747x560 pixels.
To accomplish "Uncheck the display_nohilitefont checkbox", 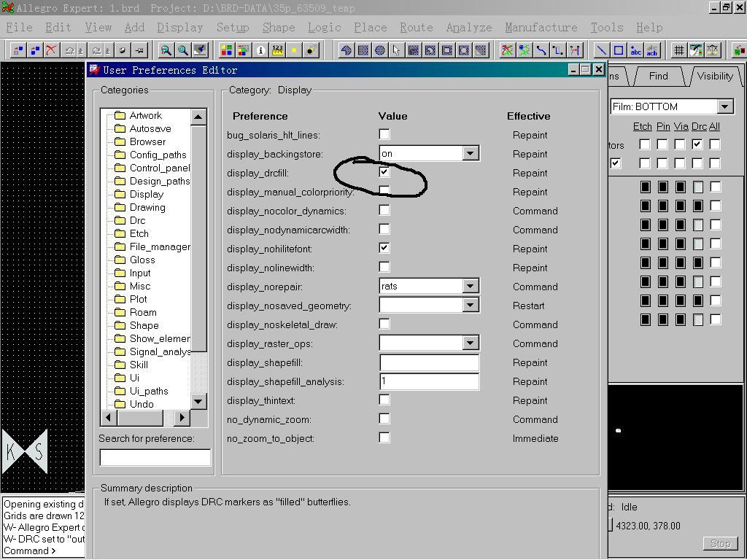I will click(x=384, y=248).
